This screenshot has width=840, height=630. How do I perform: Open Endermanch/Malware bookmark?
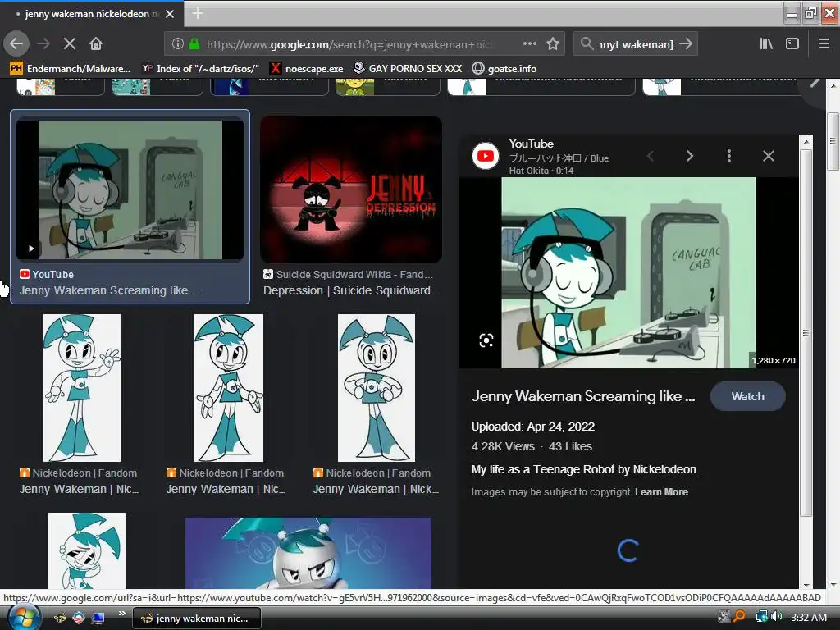[x=71, y=69]
